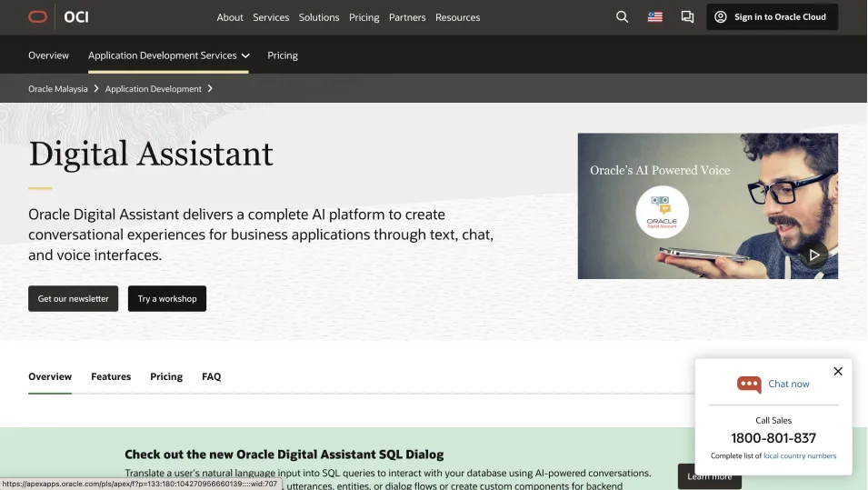Open the Services menu
Image resolution: width=868 pixels, height=490 pixels.
[271, 17]
